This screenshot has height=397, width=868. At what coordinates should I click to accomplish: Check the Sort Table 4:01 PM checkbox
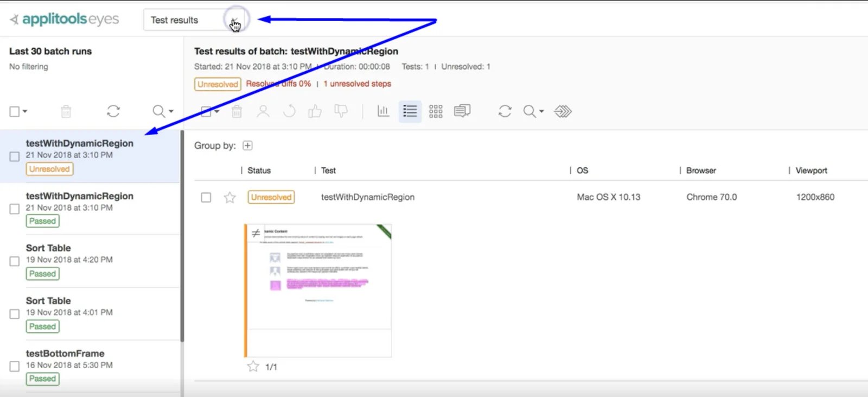tap(15, 314)
